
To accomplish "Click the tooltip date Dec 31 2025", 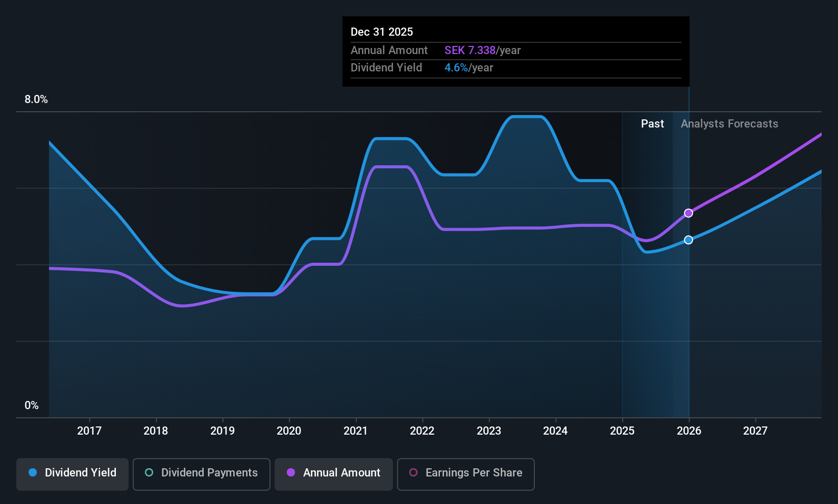I will click(382, 32).
